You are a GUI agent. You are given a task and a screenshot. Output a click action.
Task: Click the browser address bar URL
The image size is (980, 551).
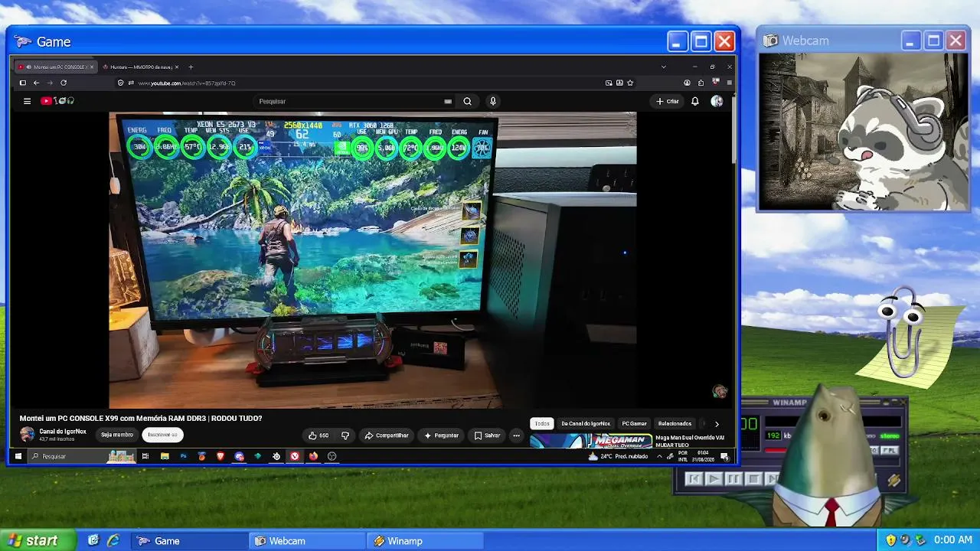[187, 83]
